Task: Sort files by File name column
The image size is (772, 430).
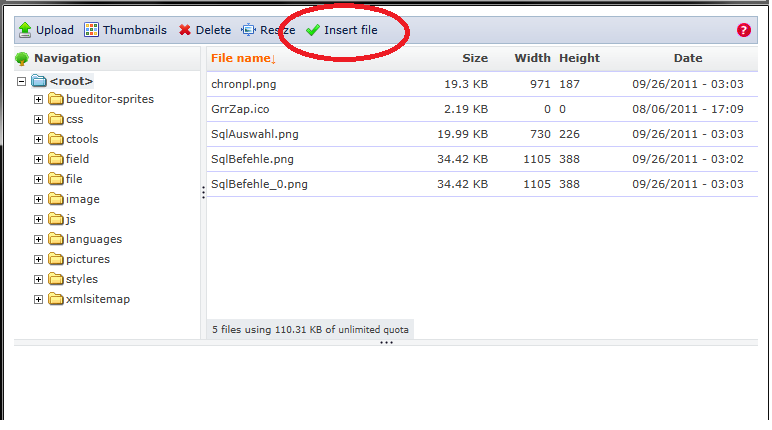Action: [x=243, y=59]
